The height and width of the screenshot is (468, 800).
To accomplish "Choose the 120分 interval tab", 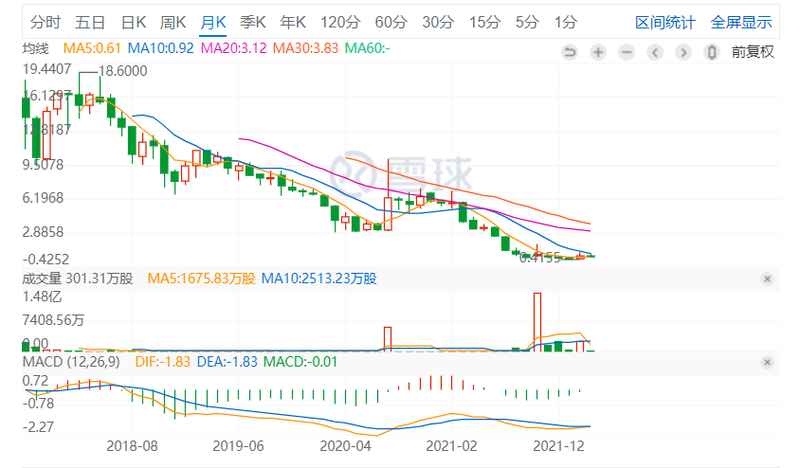I will coord(340,22).
